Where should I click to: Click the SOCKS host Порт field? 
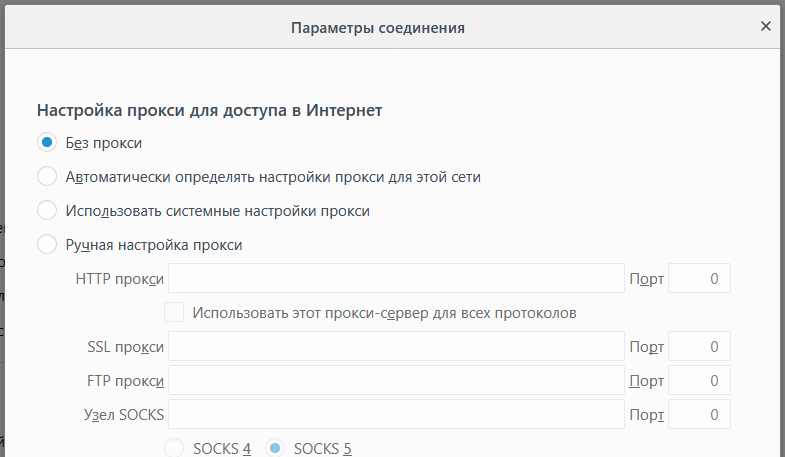pyautogui.click(x=699, y=414)
